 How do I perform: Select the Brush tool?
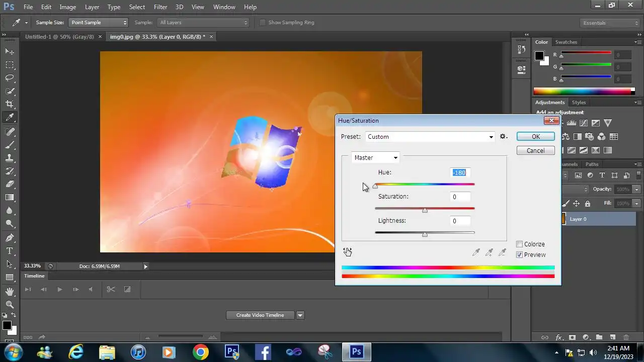10,144
